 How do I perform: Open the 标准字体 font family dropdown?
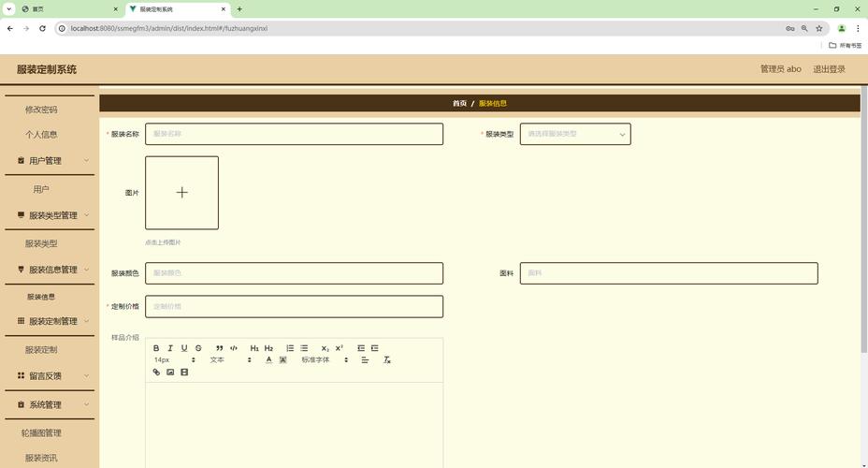coord(325,360)
